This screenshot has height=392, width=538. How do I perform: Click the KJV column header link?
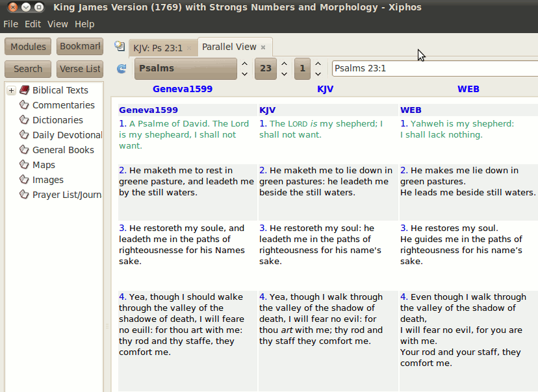point(326,89)
